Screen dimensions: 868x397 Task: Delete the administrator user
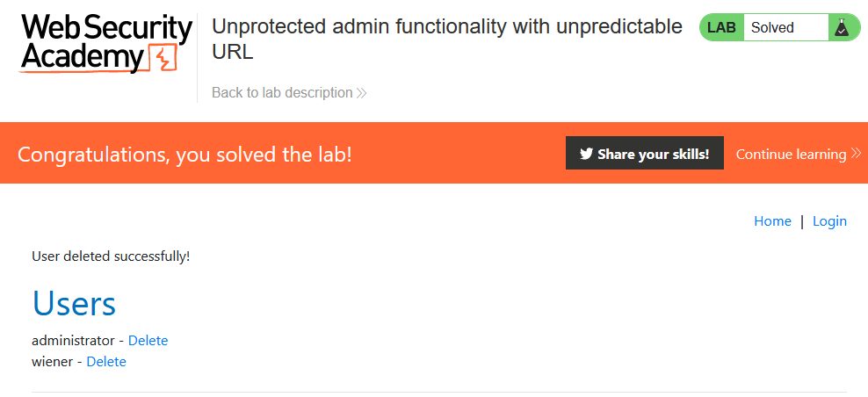[148, 341]
